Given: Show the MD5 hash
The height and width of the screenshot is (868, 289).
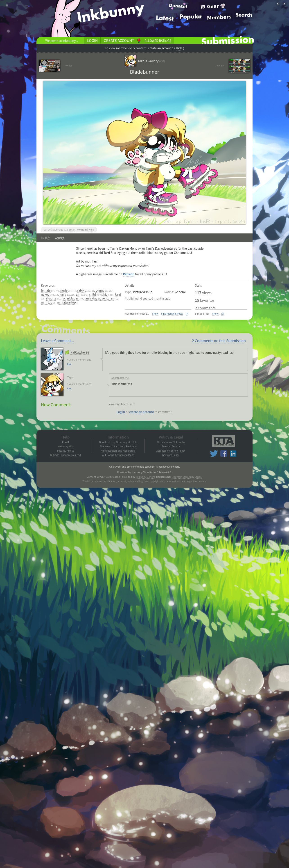Looking at the screenshot, I should pos(155,314).
